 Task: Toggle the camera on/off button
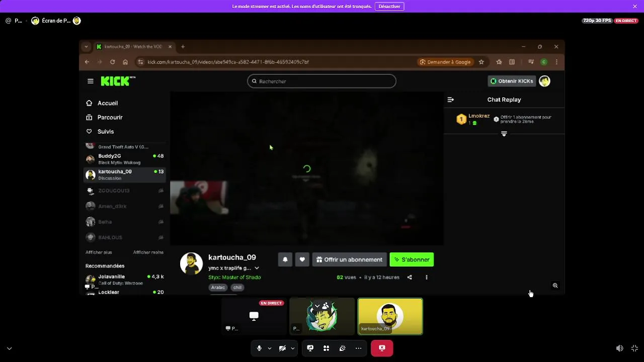tap(282, 348)
